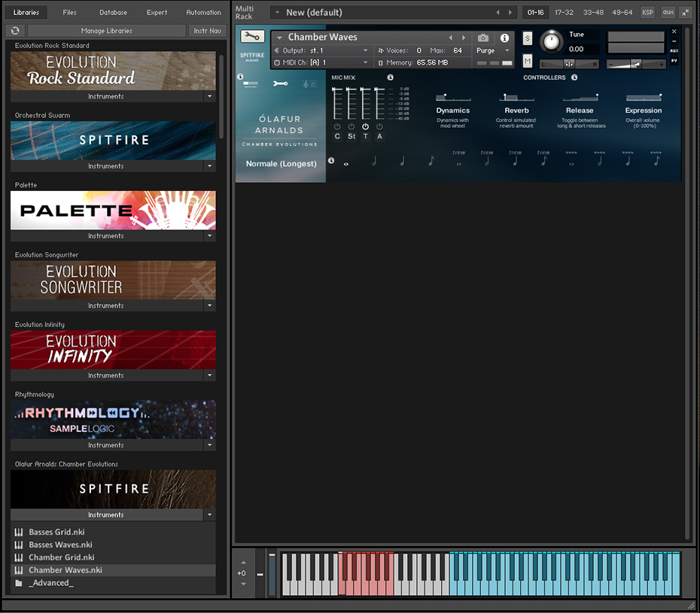700x613 pixels.
Task: Select the whole note articulation
Action: [346, 164]
